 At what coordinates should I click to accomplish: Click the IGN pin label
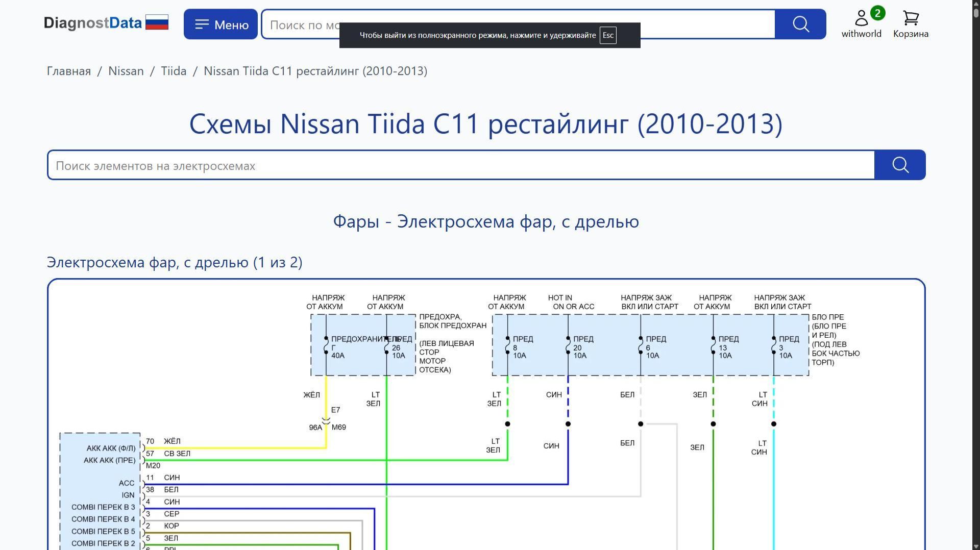(128, 495)
